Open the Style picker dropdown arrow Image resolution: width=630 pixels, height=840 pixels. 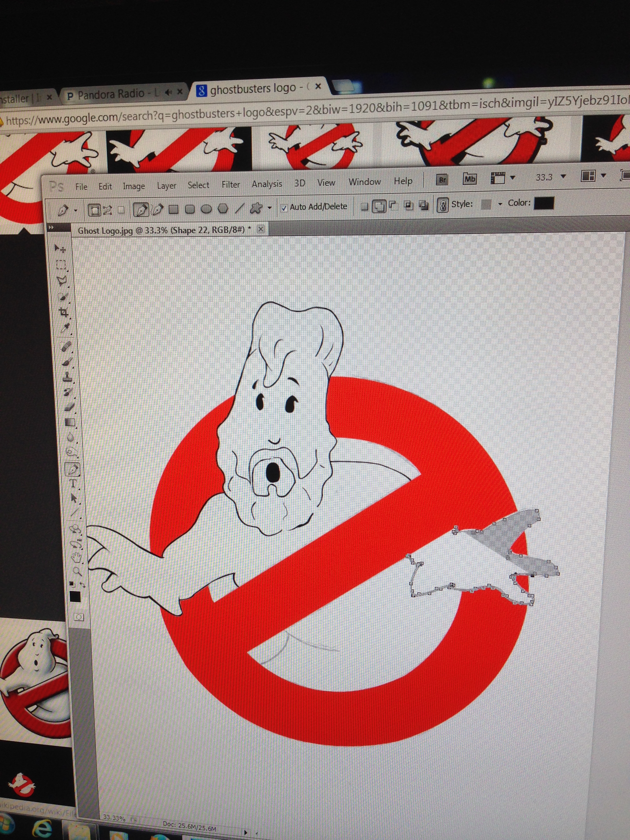tap(500, 204)
